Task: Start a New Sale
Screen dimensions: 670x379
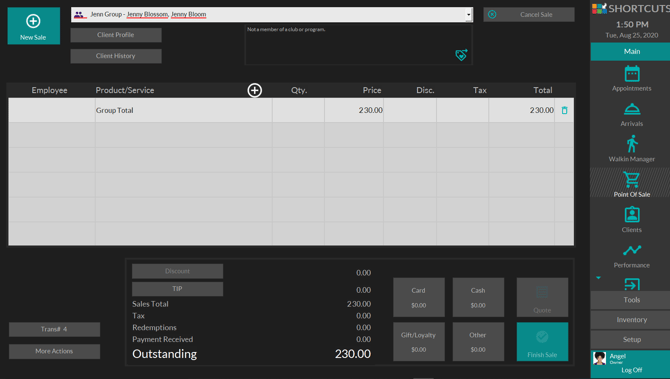Action: [34, 26]
